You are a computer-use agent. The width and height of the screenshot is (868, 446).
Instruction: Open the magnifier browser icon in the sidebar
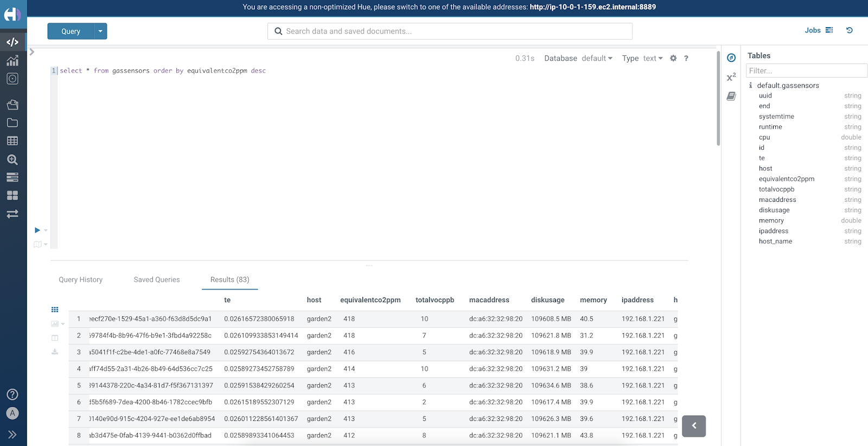(12, 160)
